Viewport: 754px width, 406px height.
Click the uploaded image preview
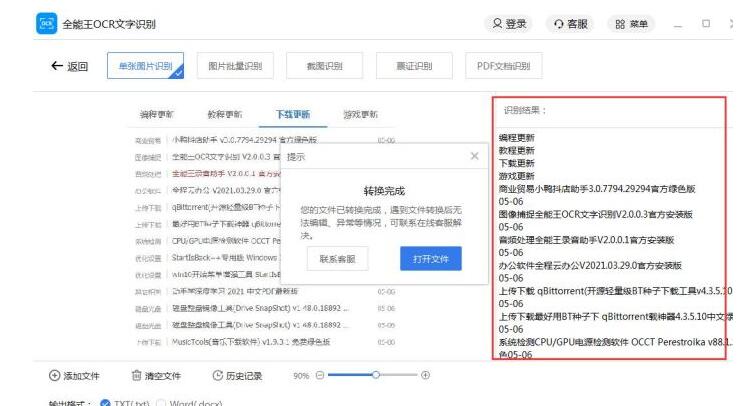263,226
